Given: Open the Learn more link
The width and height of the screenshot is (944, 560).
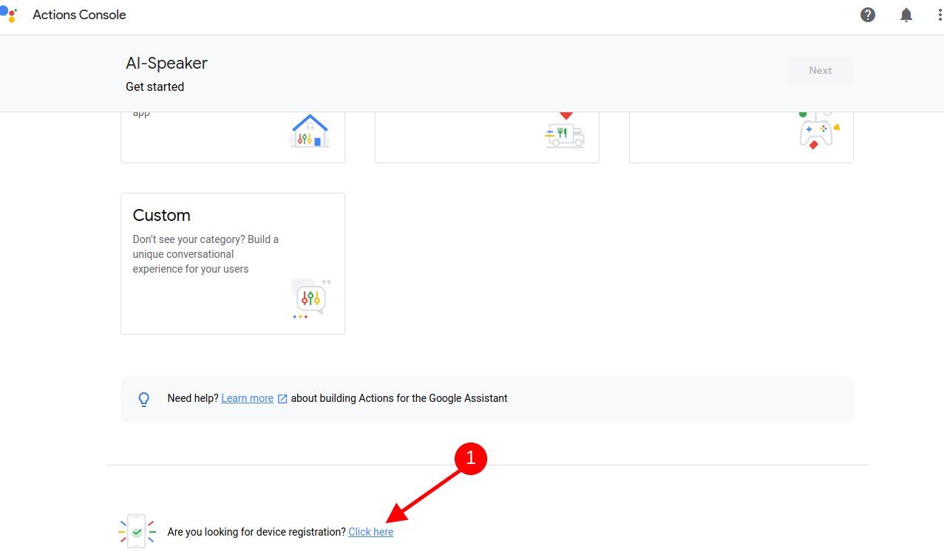Looking at the screenshot, I should 247,398.
